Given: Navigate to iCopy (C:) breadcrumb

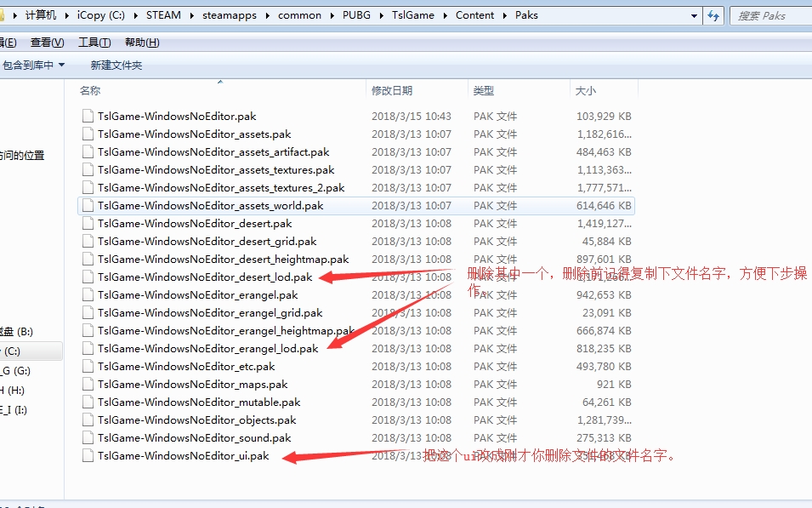Looking at the screenshot, I should click(x=101, y=15).
